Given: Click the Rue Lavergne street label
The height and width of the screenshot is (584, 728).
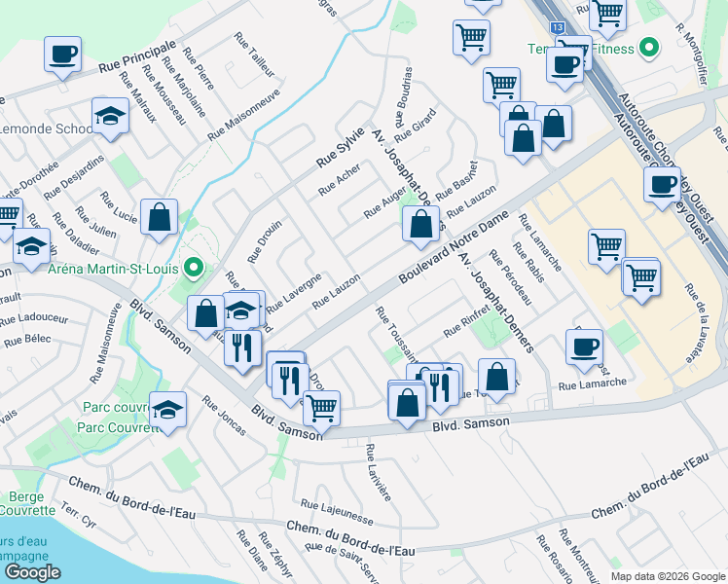Looking at the screenshot, I should pos(294,293).
